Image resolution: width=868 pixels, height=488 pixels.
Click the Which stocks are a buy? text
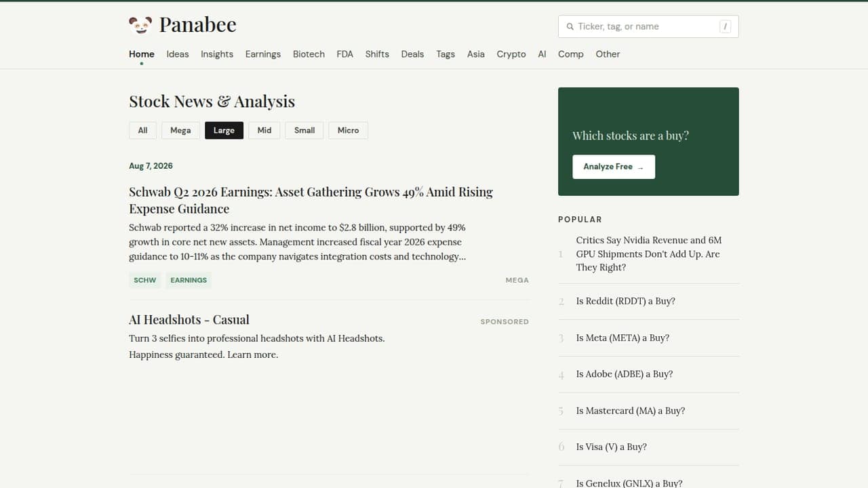[631, 136]
